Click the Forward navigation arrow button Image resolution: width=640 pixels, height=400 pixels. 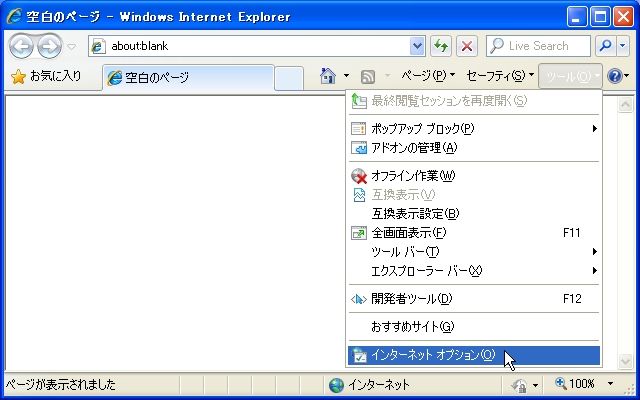[x=49, y=46]
